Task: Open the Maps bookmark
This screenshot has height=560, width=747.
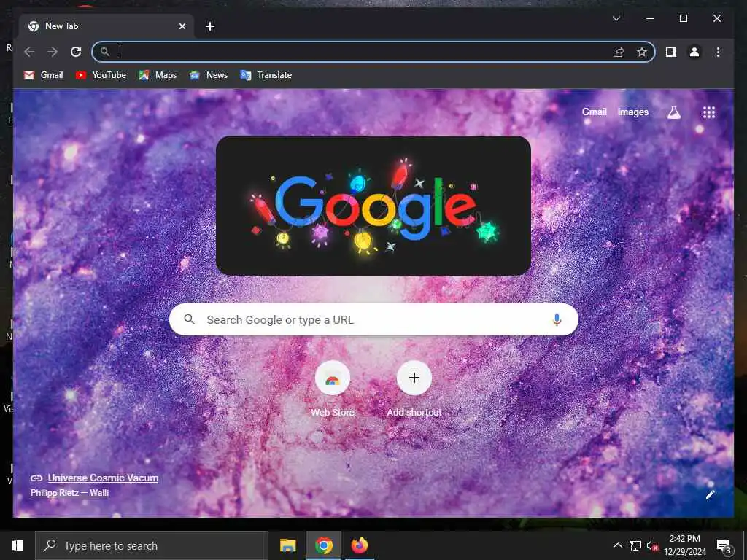Action: click(158, 75)
